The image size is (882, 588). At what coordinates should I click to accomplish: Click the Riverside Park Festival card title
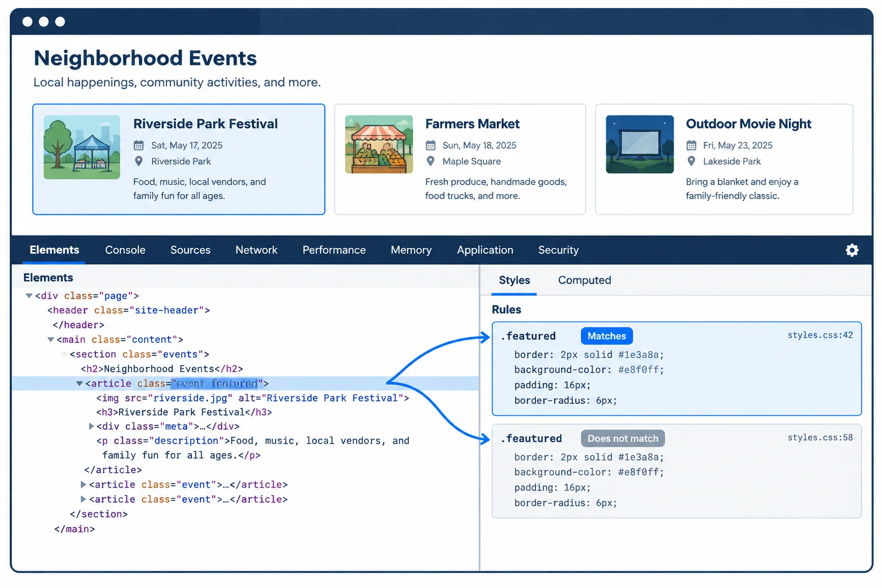tap(206, 124)
